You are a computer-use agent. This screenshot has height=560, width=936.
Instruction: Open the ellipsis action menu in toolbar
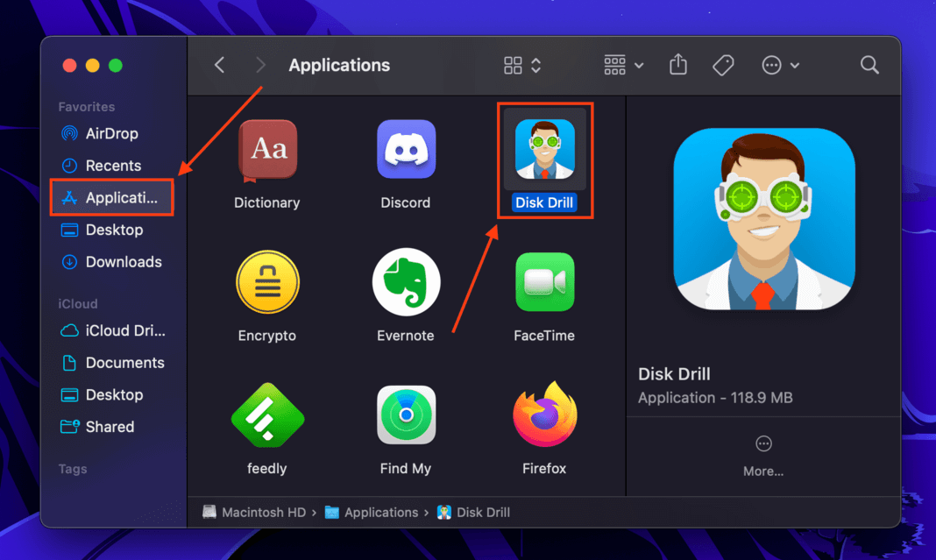click(x=780, y=65)
